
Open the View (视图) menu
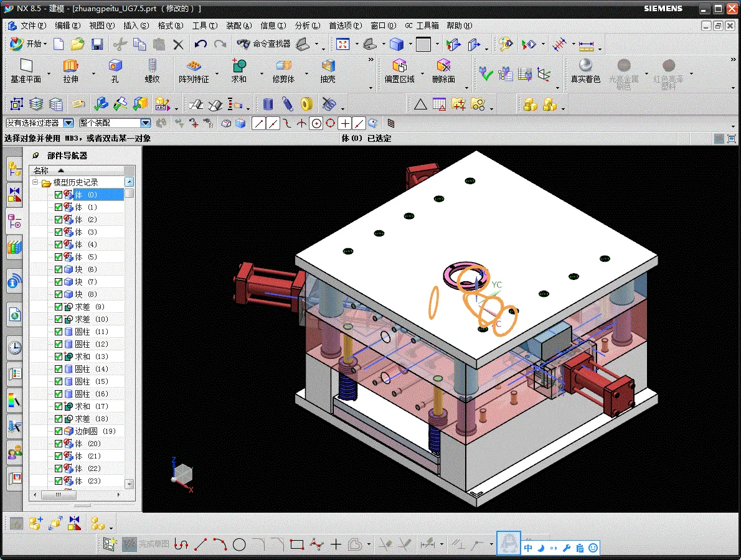(x=101, y=26)
